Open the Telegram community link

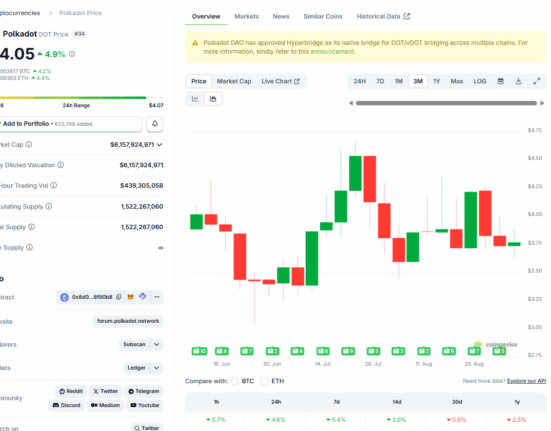(144, 391)
